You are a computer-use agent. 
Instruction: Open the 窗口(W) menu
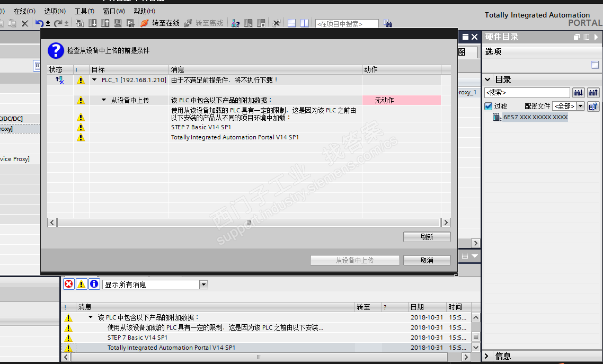114,11
